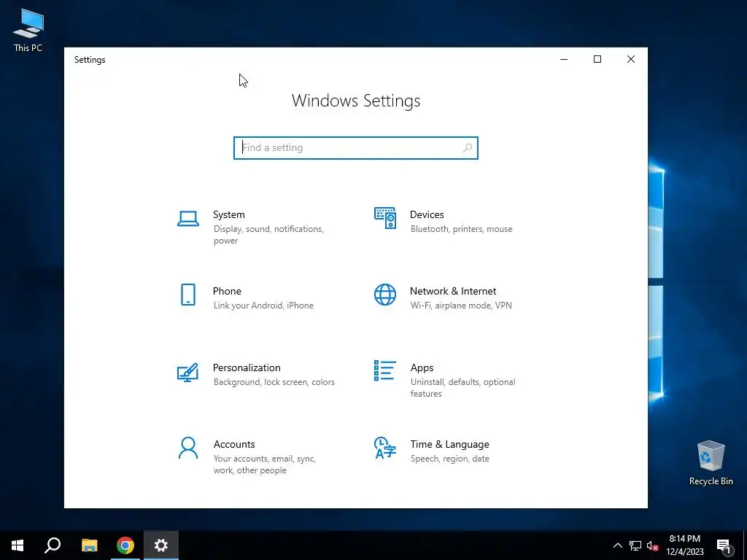Select the Settings gear on taskbar

click(x=161, y=545)
